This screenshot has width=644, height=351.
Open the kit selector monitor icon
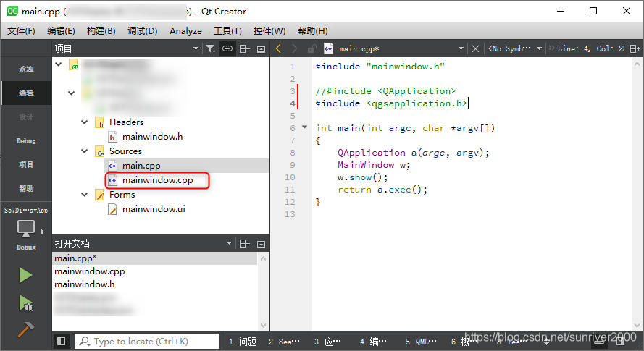pyautogui.click(x=25, y=229)
